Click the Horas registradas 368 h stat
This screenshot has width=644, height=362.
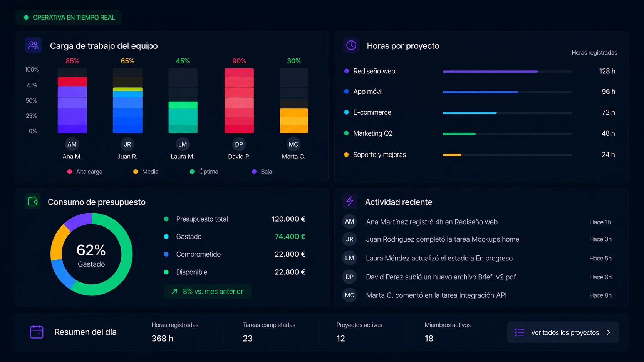coord(175,332)
